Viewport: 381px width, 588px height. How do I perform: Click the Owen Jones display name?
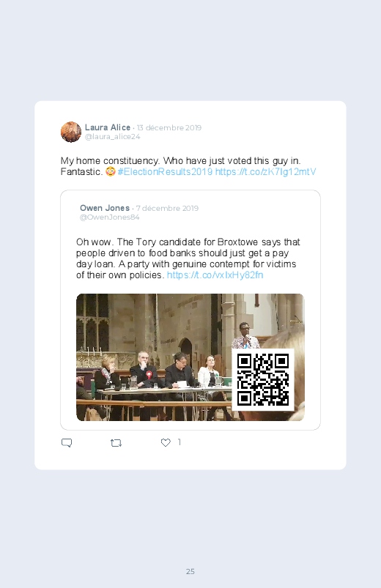tap(105, 208)
